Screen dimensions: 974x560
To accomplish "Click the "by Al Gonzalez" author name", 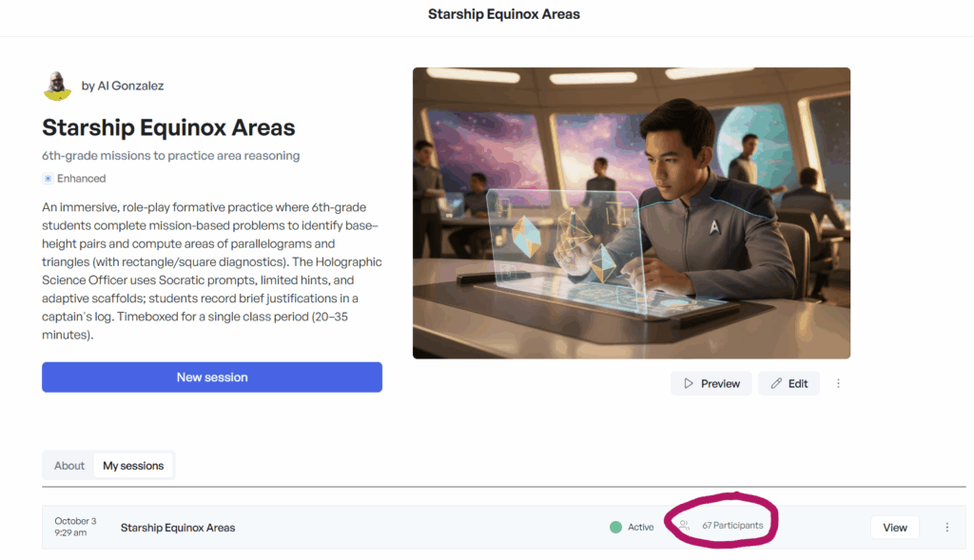I will [x=123, y=86].
